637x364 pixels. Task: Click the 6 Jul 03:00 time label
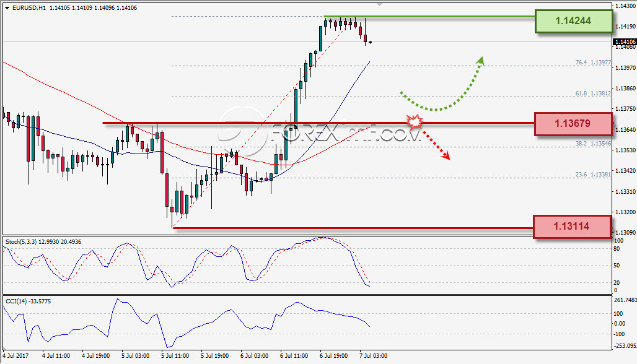[x=254, y=356]
